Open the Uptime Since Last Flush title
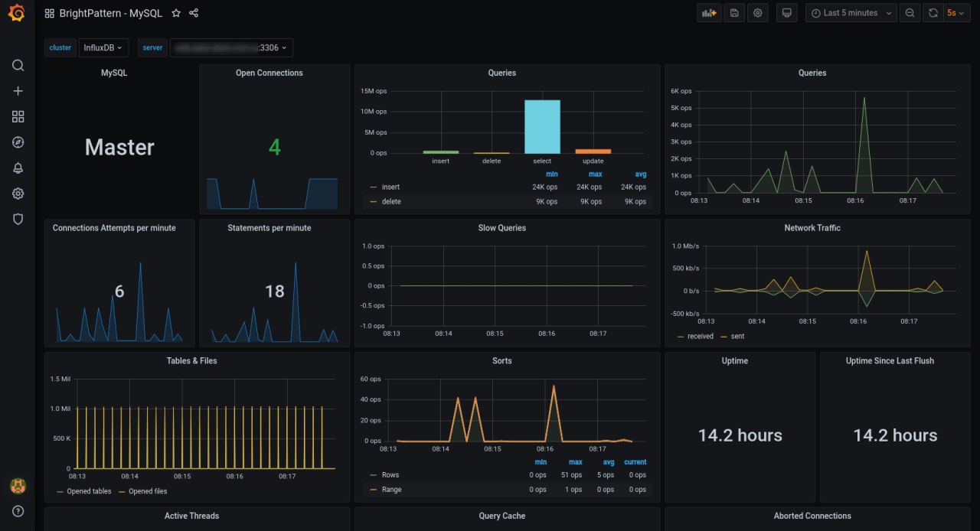Image resolution: width=980 pixels, height=531 pixels. click(890, 360)
